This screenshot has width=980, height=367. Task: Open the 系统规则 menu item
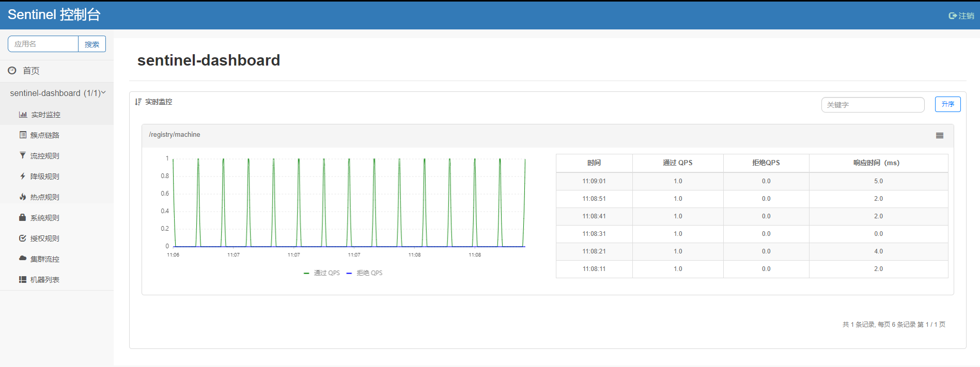[45, 218]
